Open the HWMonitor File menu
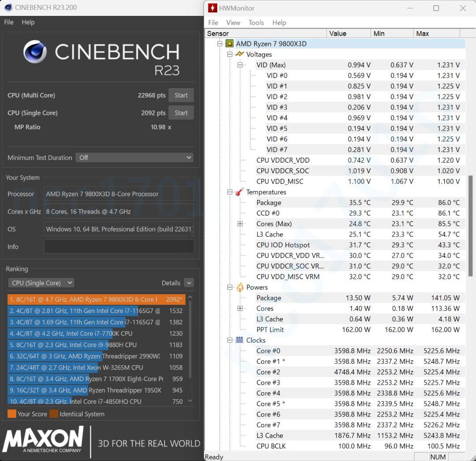Viewport: 476px width, 461px height. [213, 22]
